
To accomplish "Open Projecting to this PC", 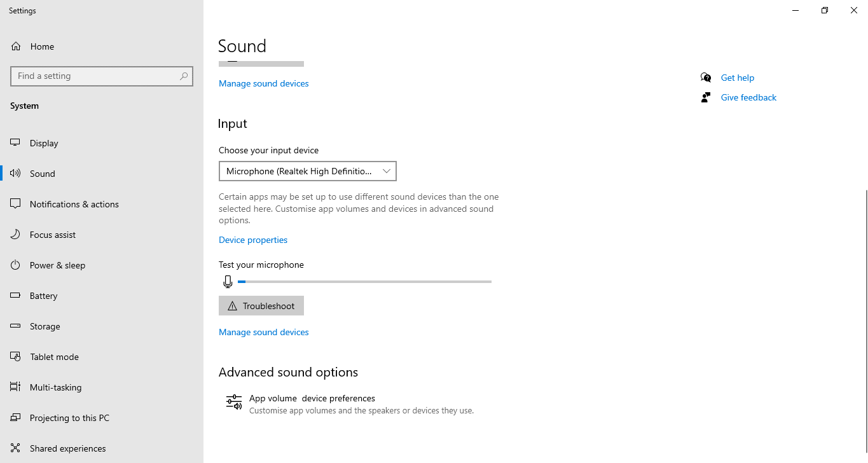I will tap(69, 418).
